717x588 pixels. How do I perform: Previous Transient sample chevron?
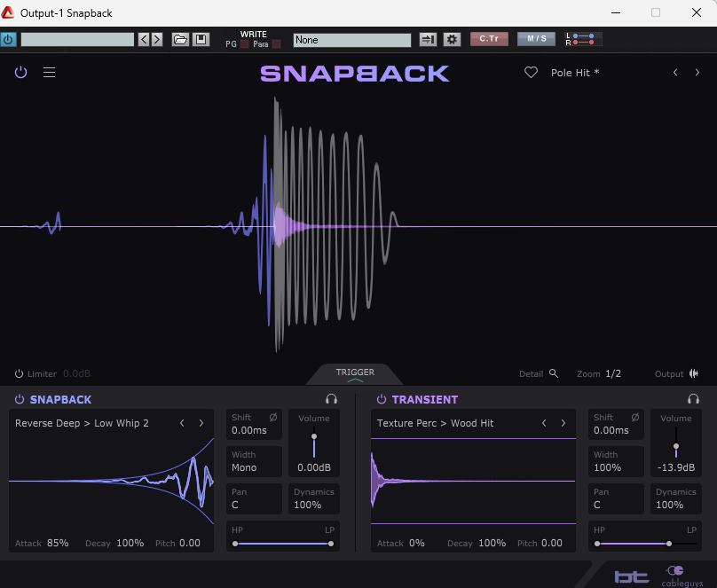tap(544, 423)
